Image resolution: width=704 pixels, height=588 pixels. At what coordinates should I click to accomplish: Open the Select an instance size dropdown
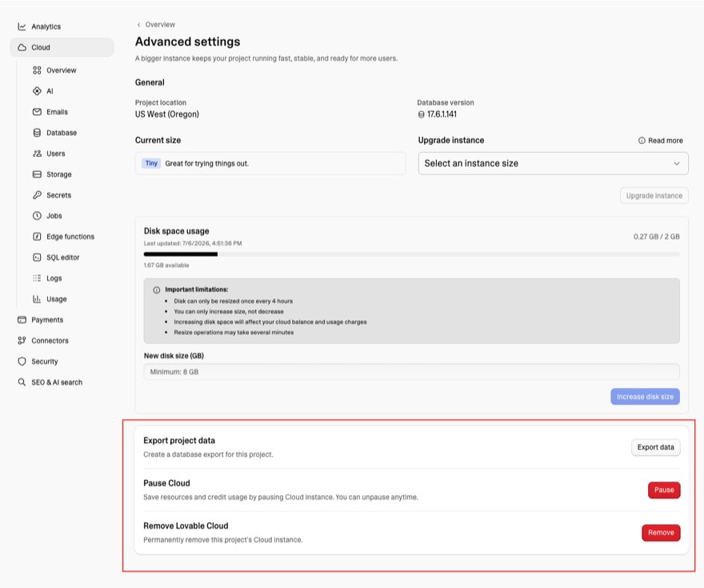tap(553, 163)
